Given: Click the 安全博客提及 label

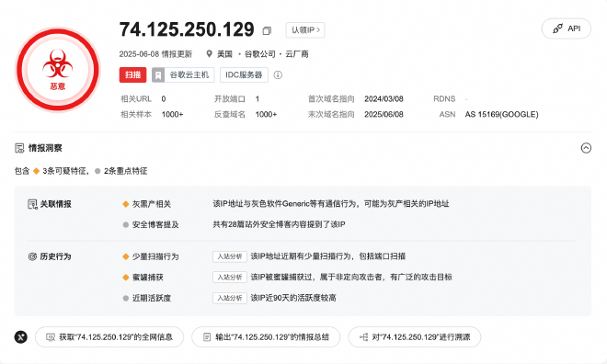Looking at the screenshot, I should tap(155, 225).
